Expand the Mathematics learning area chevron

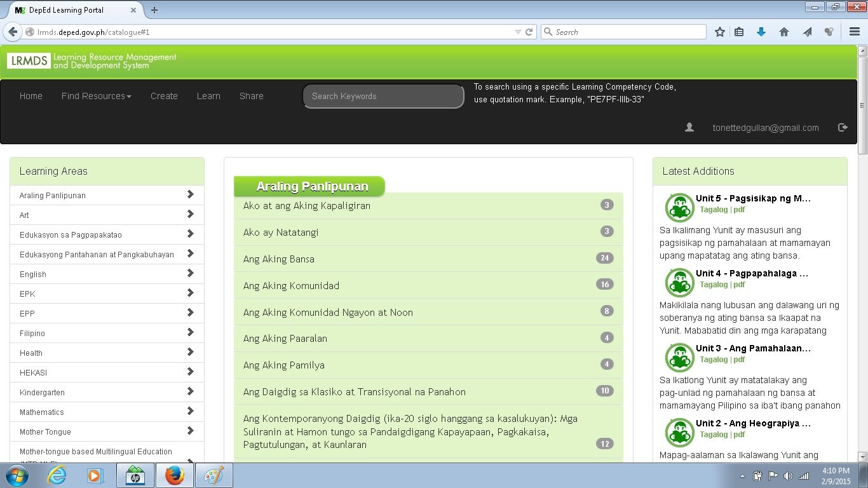[x=190, y=412]
